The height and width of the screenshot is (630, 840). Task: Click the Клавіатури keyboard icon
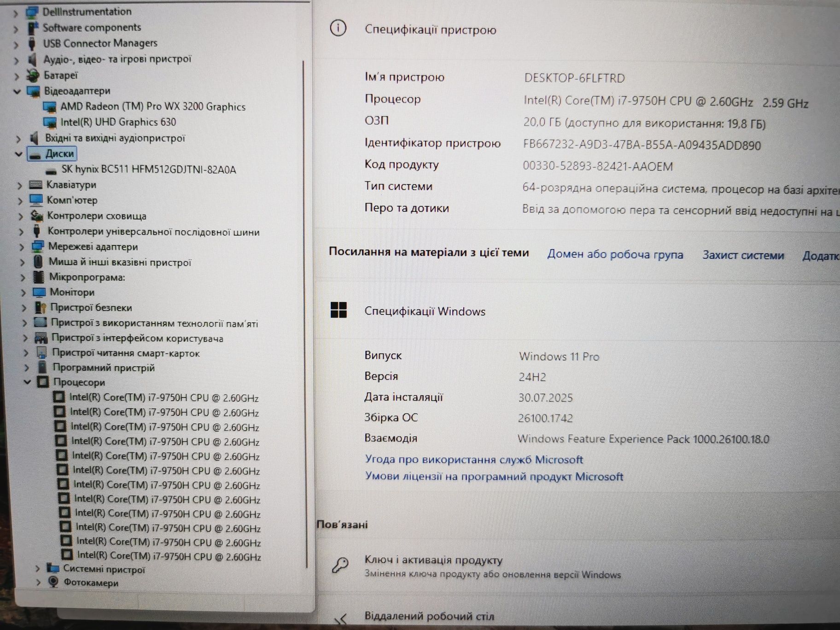(x=35, y=185)
